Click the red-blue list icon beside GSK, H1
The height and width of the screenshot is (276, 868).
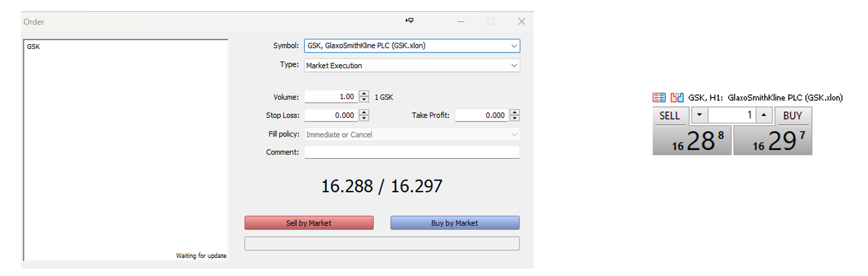(x=659, y=98)
